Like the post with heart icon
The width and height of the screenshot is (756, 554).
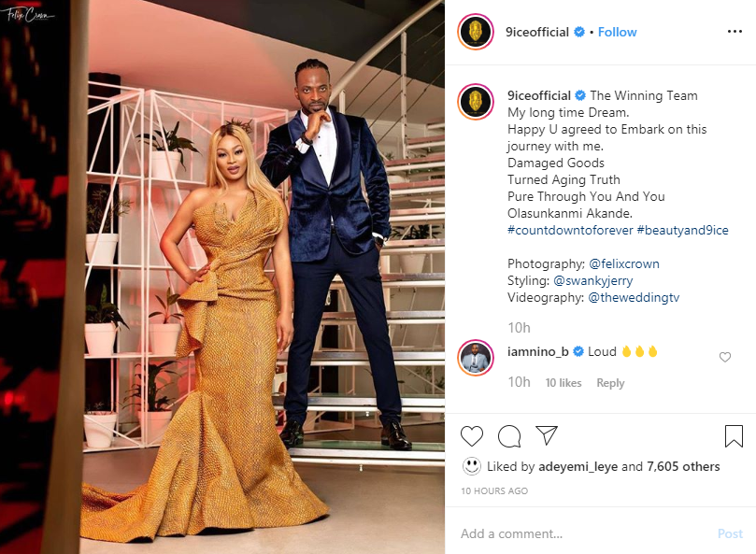(472, 436)
